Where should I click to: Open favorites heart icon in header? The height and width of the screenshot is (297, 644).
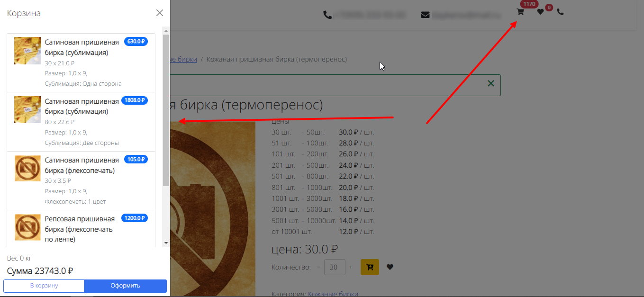(540, 12)
